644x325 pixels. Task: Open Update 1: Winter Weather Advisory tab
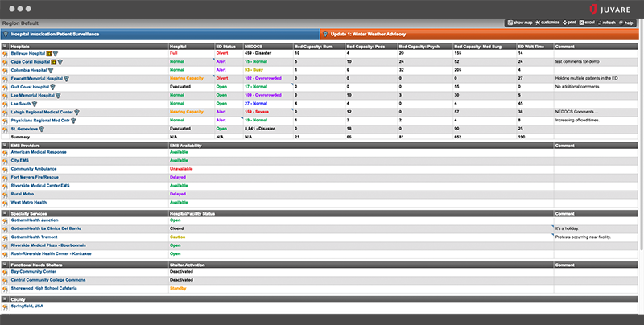[479, 34]
